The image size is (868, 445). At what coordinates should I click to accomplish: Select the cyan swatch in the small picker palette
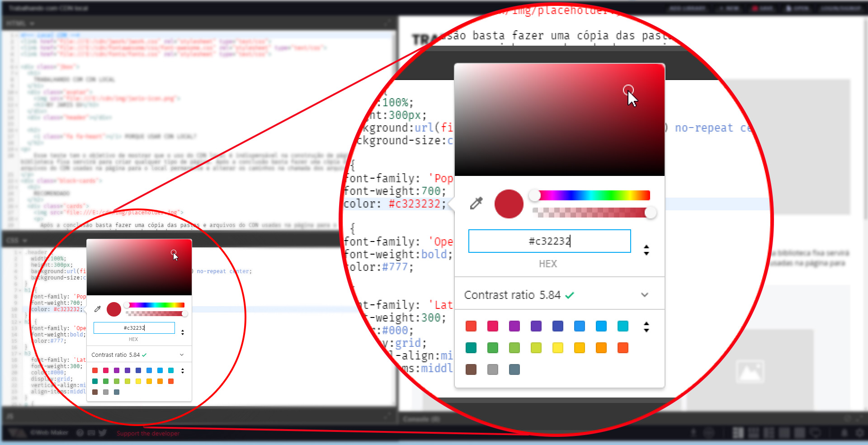[171, 370]
